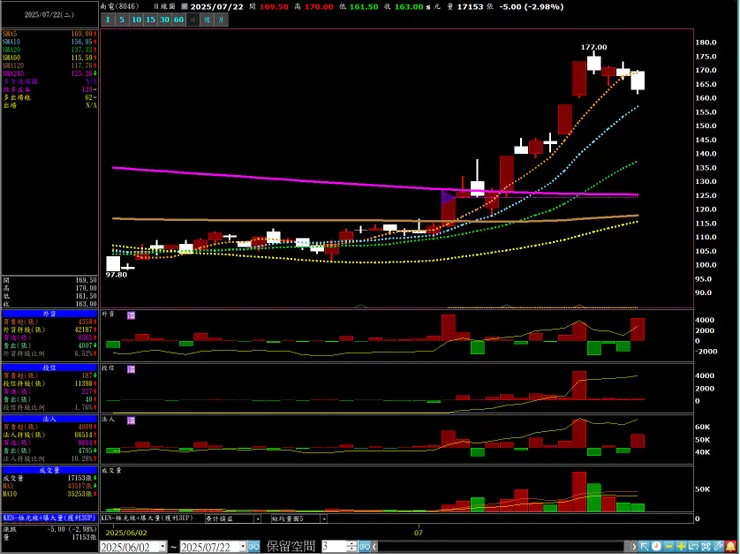Click the 成交量 17153張 value row

tap(50, 478)
